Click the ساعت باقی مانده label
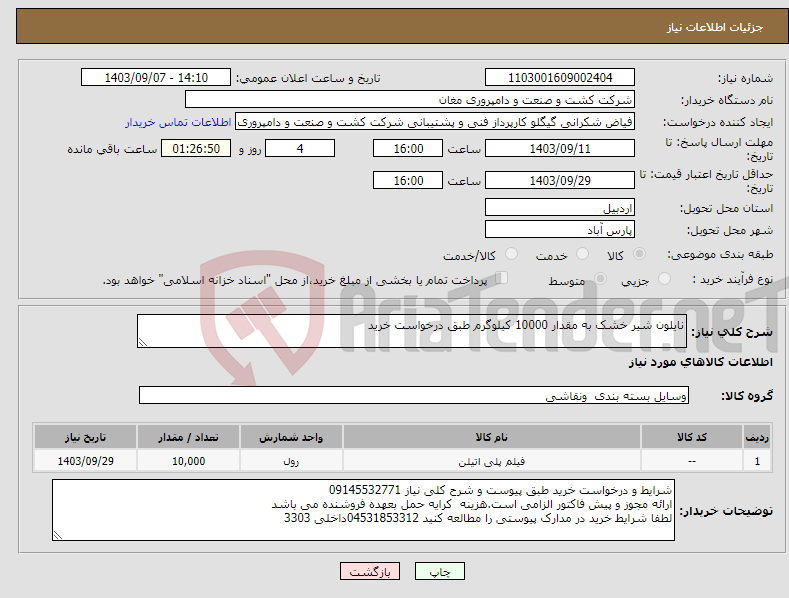The height and width of the screenshot is (598, 789). click(112, 150)
